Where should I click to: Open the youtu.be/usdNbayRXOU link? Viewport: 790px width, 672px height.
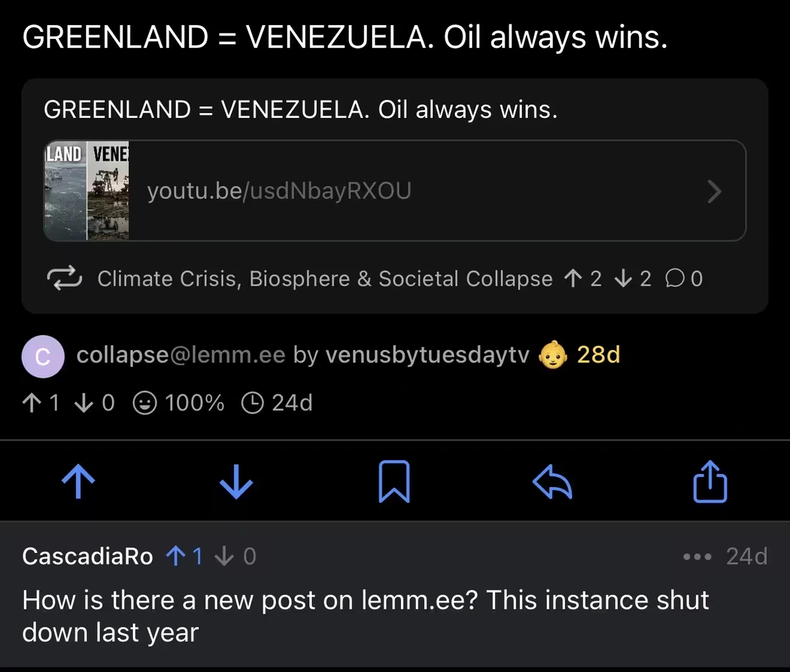click(x=279, y=192)
